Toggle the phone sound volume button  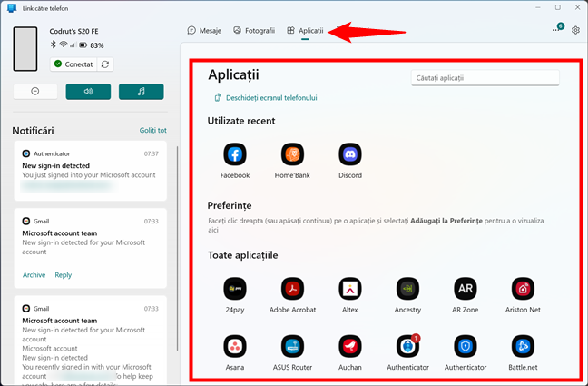coord(88,91)
